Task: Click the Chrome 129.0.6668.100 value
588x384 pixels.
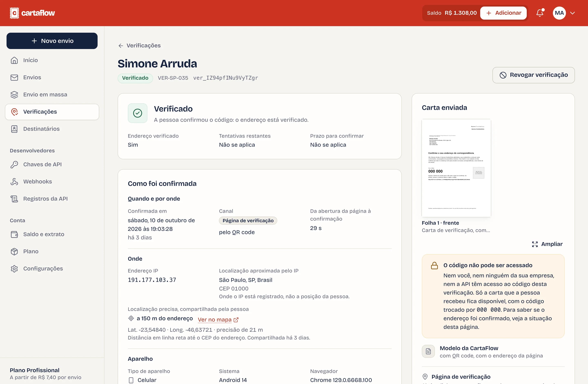Action: (341, 380)
